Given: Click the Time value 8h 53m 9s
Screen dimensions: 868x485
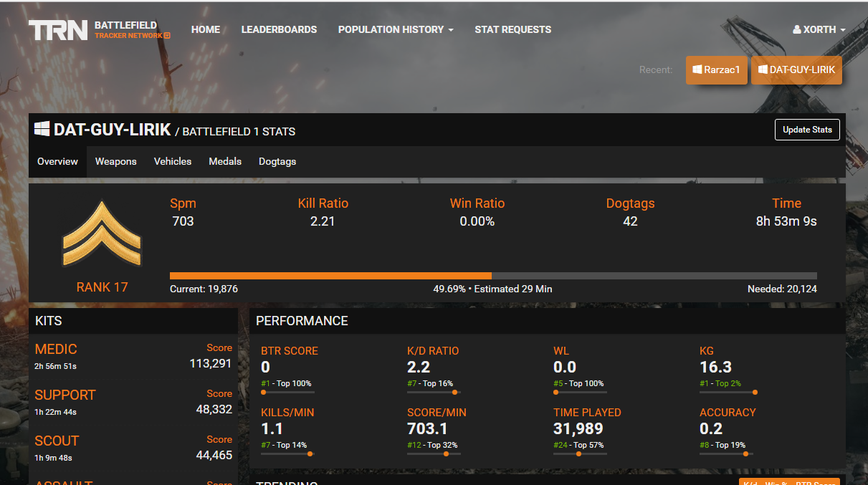Looking at the screenshot, I should 786,221.
